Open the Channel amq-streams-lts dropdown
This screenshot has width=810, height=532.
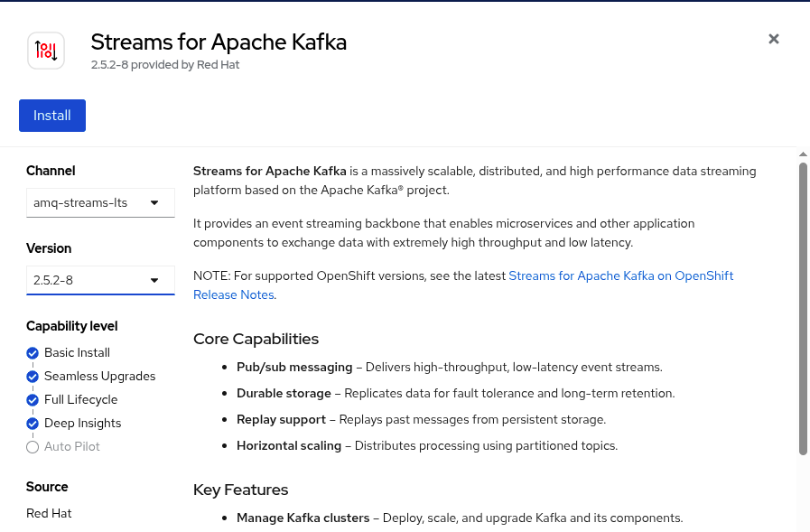pos(99,203)
